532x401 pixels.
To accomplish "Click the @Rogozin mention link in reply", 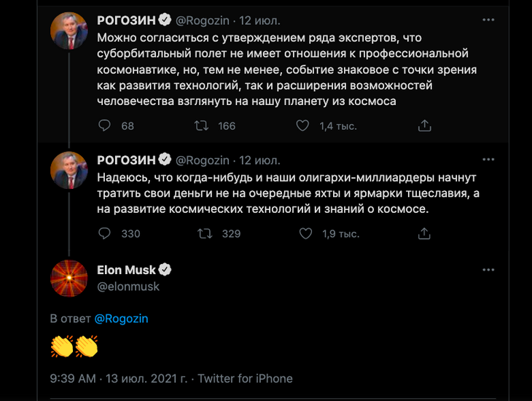I will tap(121, 319).
